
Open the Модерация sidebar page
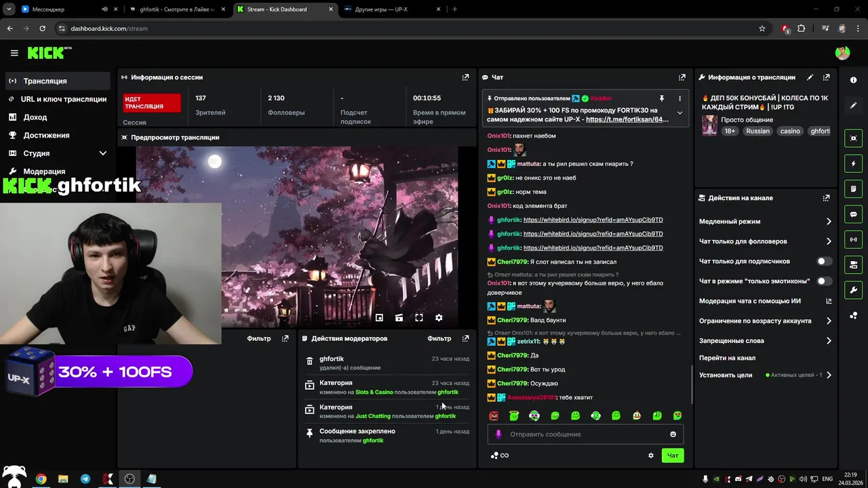58,171
